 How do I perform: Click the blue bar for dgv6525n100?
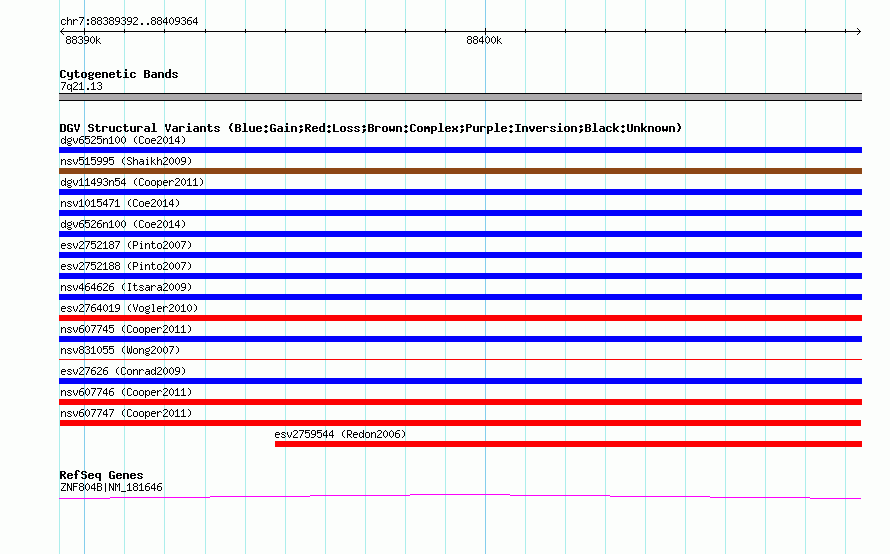460,150
